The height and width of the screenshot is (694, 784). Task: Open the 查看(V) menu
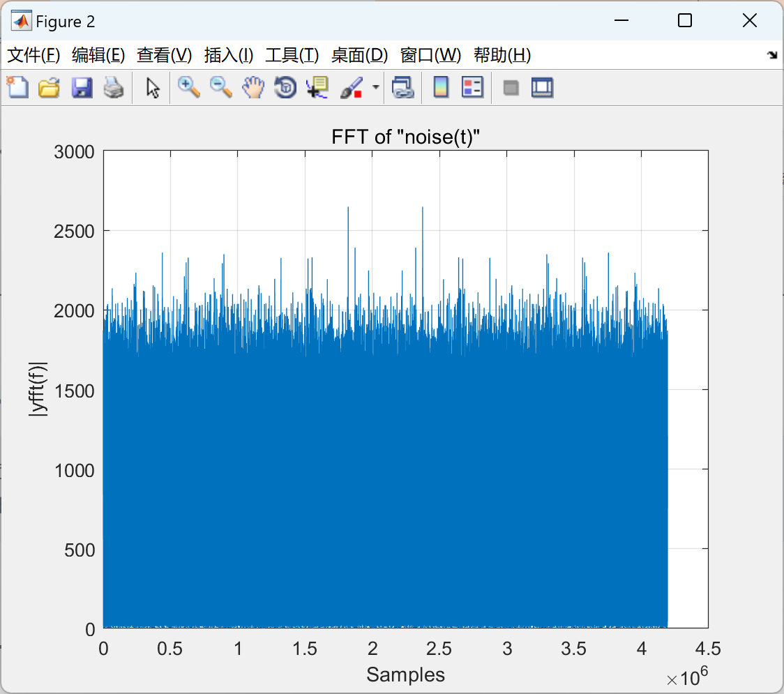coord(164,55)
